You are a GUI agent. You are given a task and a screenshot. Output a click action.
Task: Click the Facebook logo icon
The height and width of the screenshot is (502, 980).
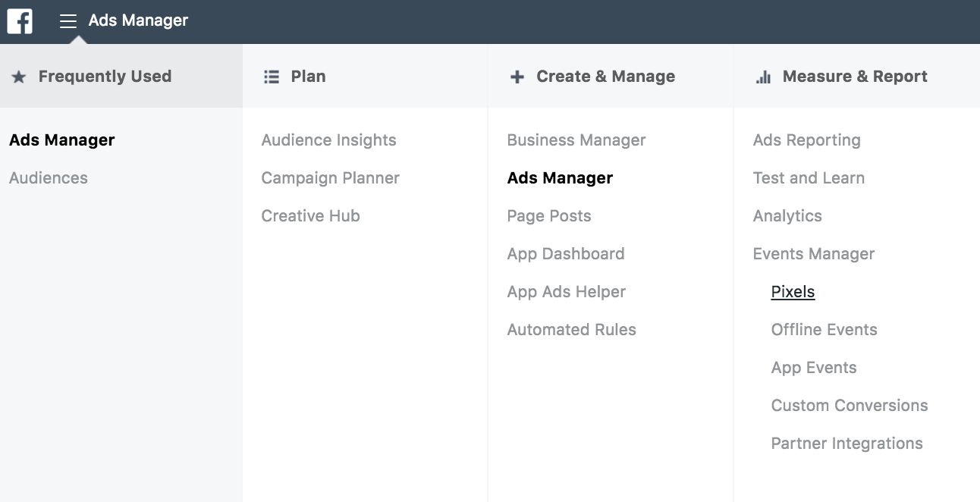20,20
